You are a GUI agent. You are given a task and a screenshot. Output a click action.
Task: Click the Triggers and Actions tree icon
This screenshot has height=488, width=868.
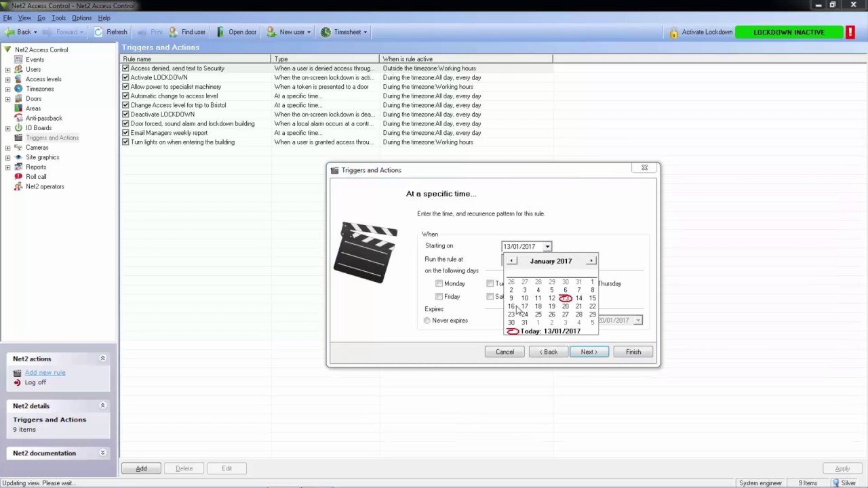tap(18, 138)
